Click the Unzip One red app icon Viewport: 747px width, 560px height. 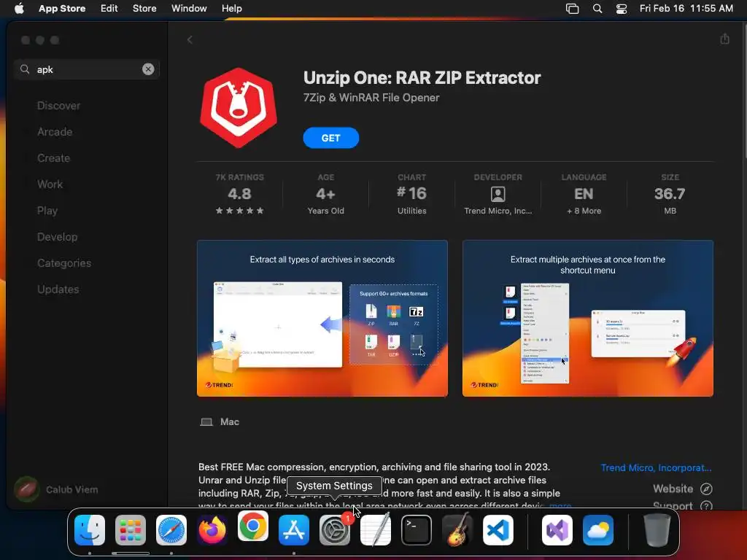pos(239,108)
